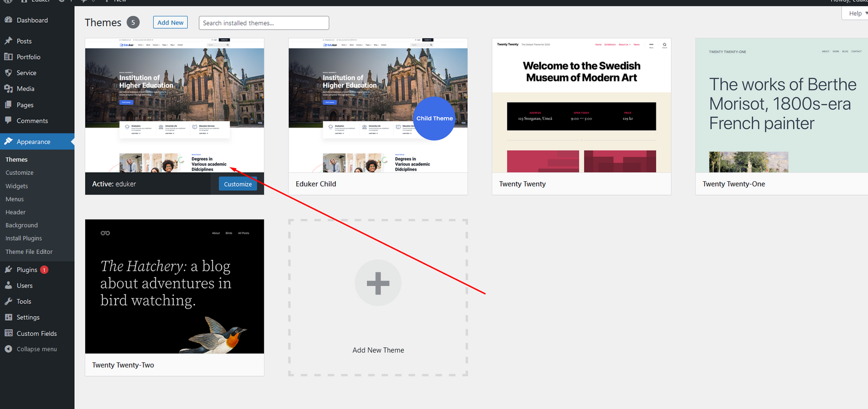
Task: Click the Pages document icon
Action: pos(8,105)
